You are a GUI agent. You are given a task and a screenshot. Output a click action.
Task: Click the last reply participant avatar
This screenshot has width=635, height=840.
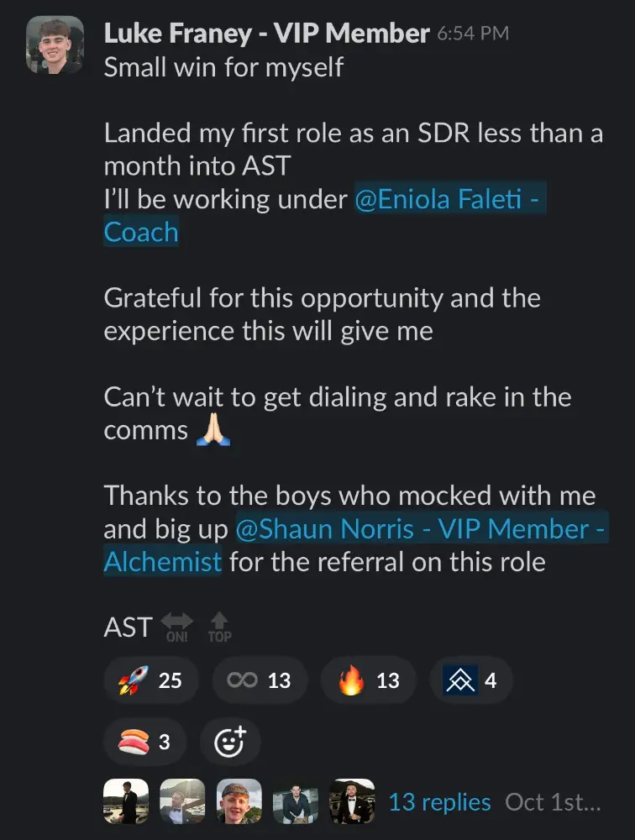pos(352,801)
